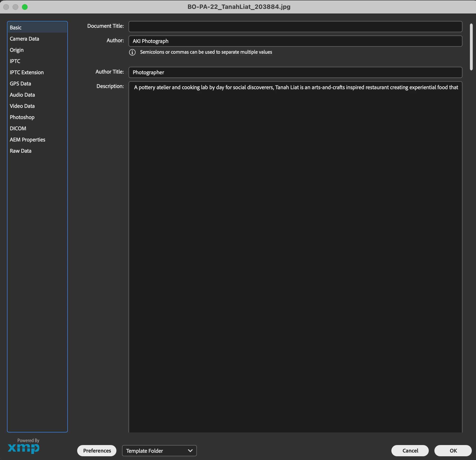Click Cancel to dismiss dialog

pyautogui.click(x=410, y=450)
